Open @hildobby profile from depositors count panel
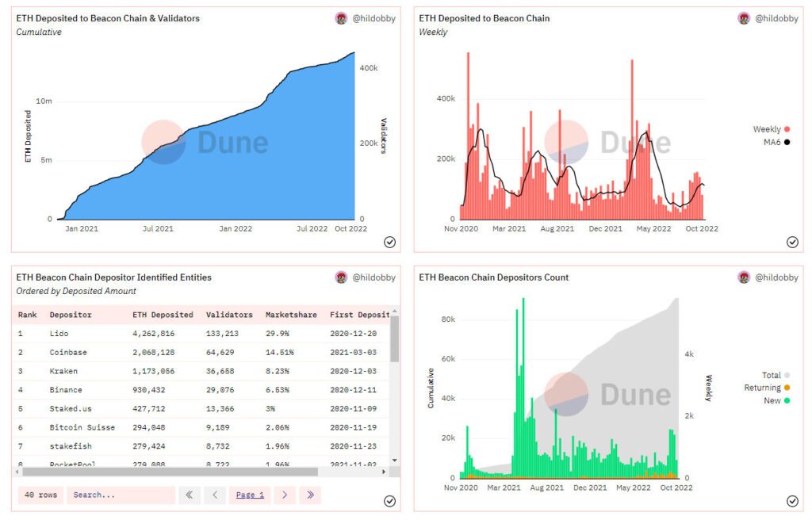Screen dimensions: 812x520 [777, 277]
